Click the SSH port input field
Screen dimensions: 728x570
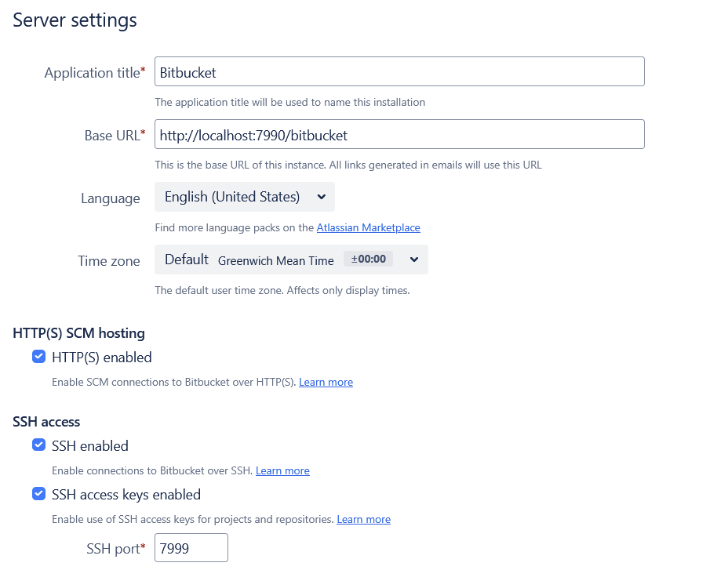tap(191, 548)
